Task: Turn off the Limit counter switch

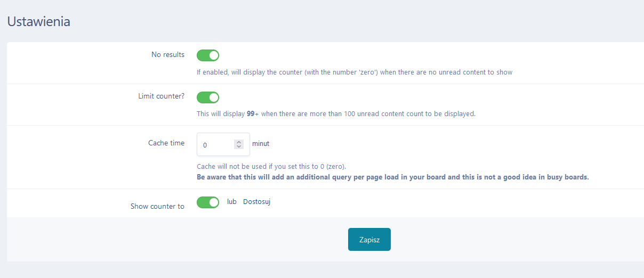Action: click(208, 97)
